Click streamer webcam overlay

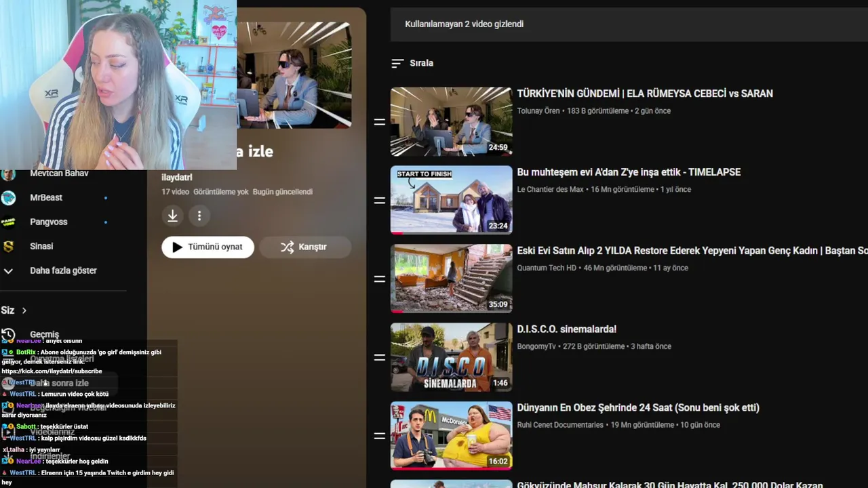tap(118, 85)
